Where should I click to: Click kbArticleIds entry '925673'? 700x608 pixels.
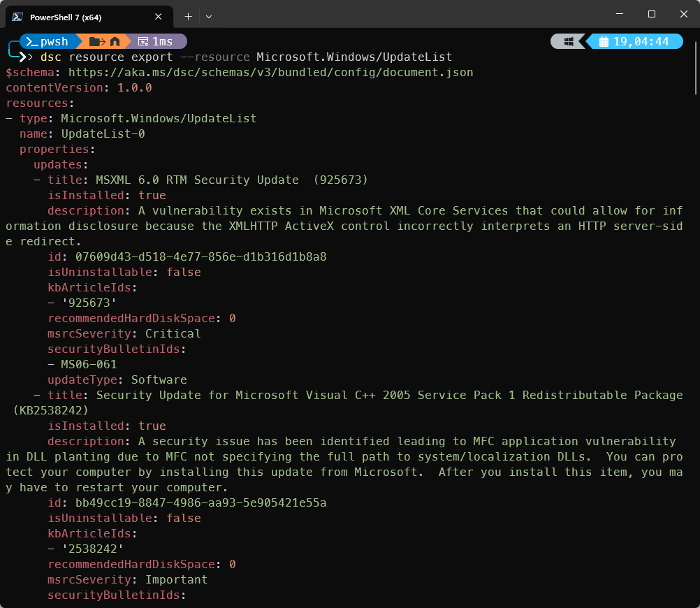click(x=89, y=303)
